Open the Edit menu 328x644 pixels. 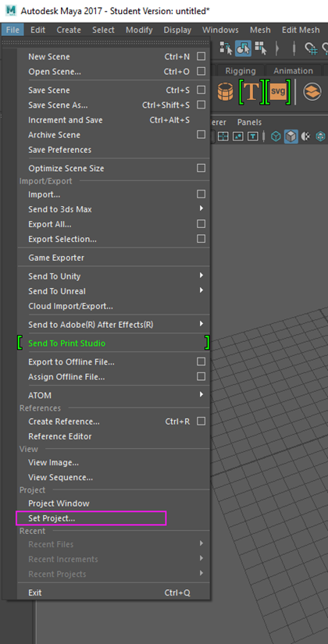[x=37, y=30]
